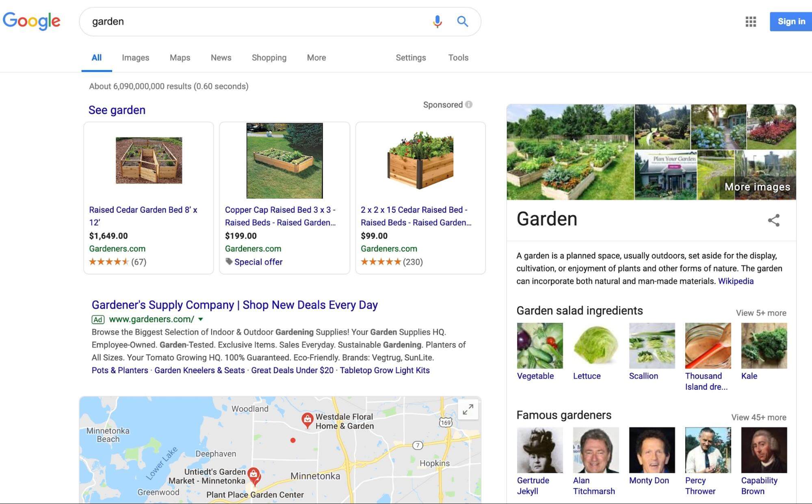812x504 pixels.
Task: Open the large raised-bed garden photo
Action: [570, 152]
